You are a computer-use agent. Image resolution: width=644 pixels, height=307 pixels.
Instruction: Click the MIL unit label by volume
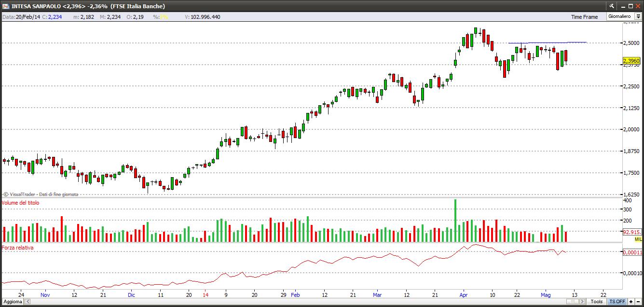pos(638,239)
